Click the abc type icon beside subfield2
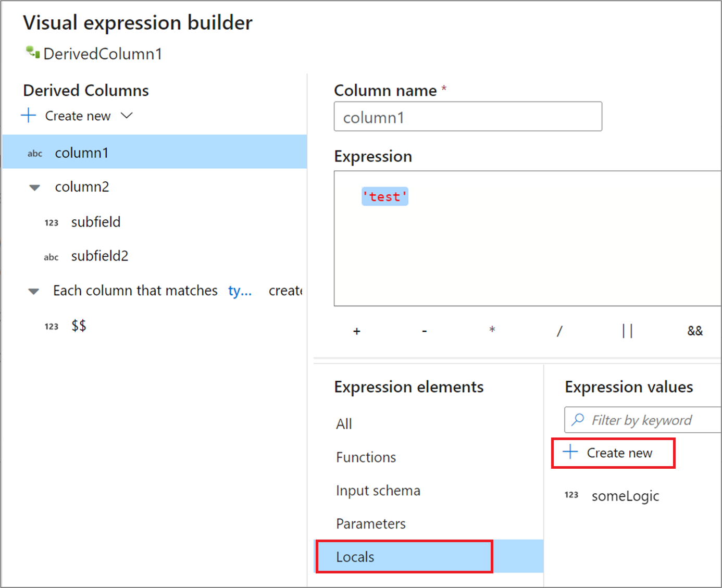 tap(51, 257)
